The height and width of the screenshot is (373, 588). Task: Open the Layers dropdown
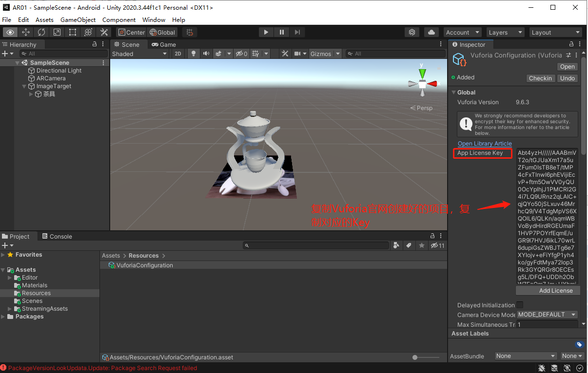point(506,32)
